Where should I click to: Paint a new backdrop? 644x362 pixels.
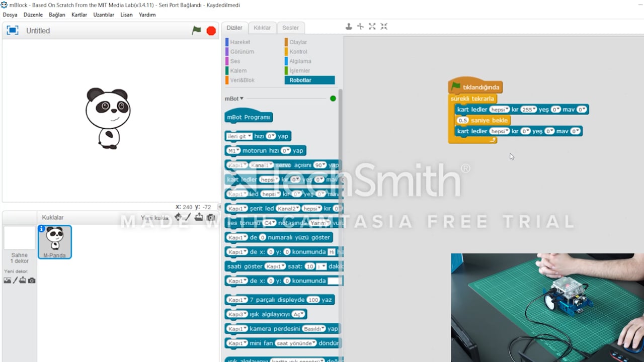tap(15, 280)
